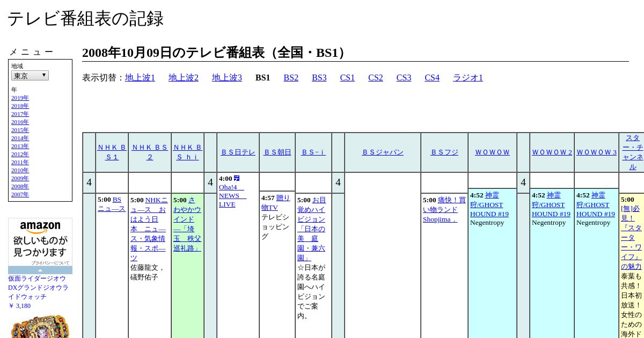
Task: Switch the listing to BS3
Action: click(319, 78)
